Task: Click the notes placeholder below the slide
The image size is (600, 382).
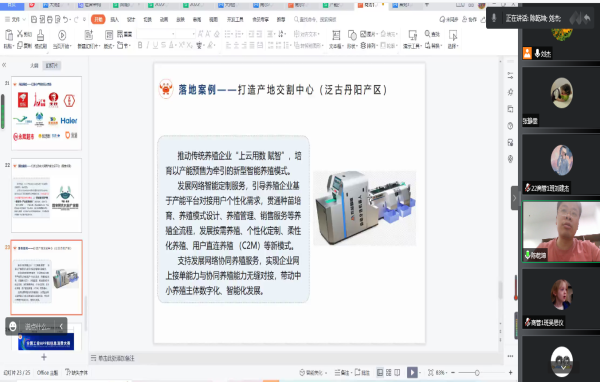Action: tap(295, 358)
